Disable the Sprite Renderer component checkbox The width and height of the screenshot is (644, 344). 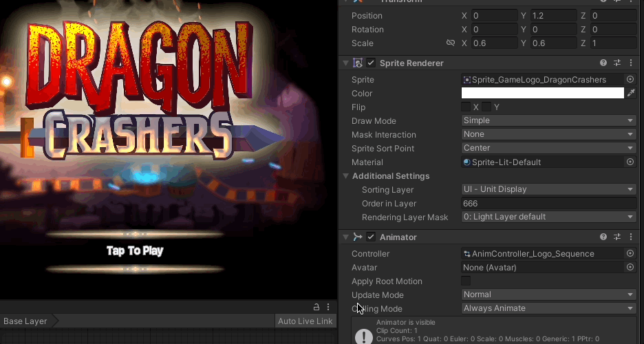pos(371,63)
